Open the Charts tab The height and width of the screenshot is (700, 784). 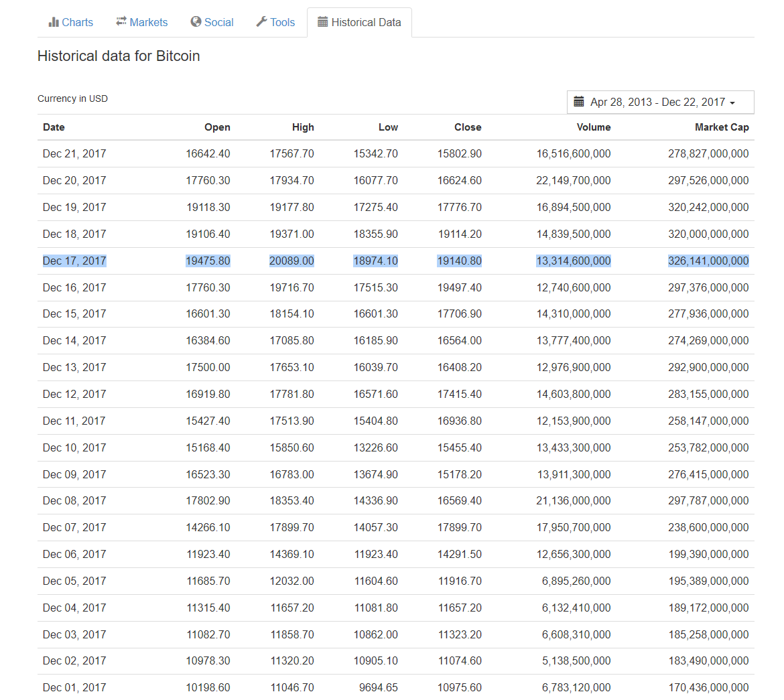tap(70, 23)
